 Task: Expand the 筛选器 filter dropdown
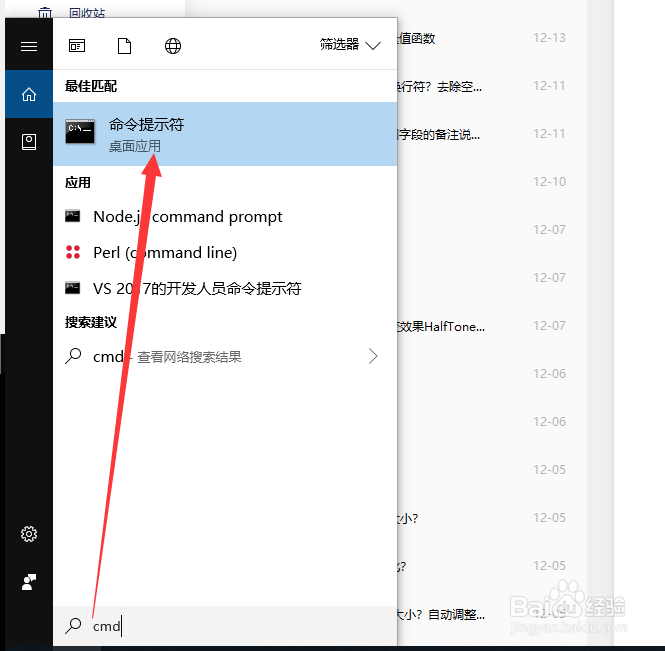350,45
